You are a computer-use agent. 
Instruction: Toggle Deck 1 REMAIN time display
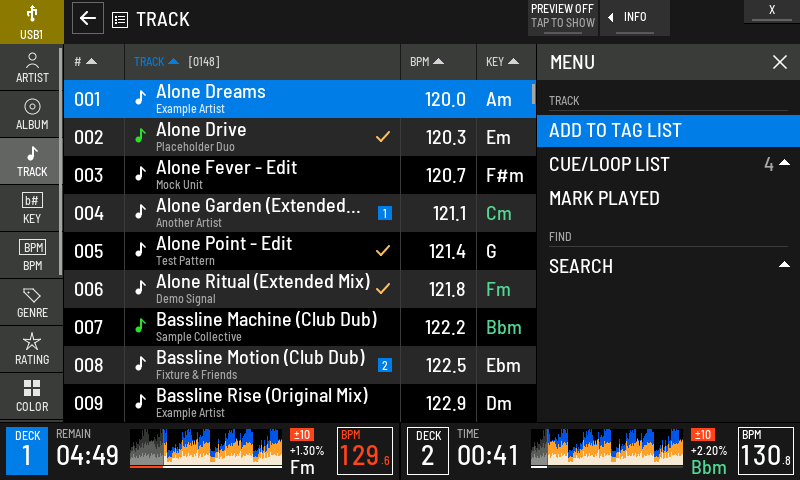coord(87,450)
